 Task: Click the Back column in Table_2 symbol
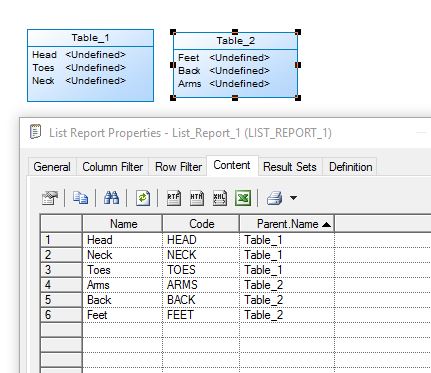(189, 70)
